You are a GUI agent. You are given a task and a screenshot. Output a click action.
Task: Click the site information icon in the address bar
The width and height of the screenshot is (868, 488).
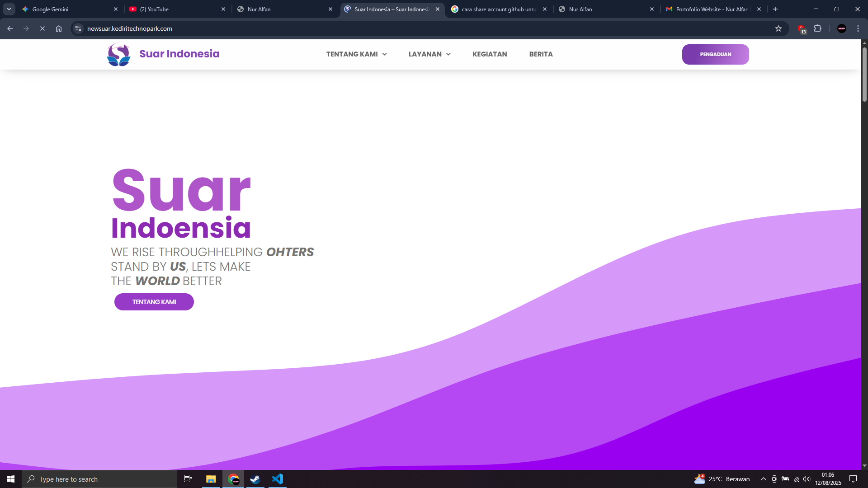[x=78, y=28]
